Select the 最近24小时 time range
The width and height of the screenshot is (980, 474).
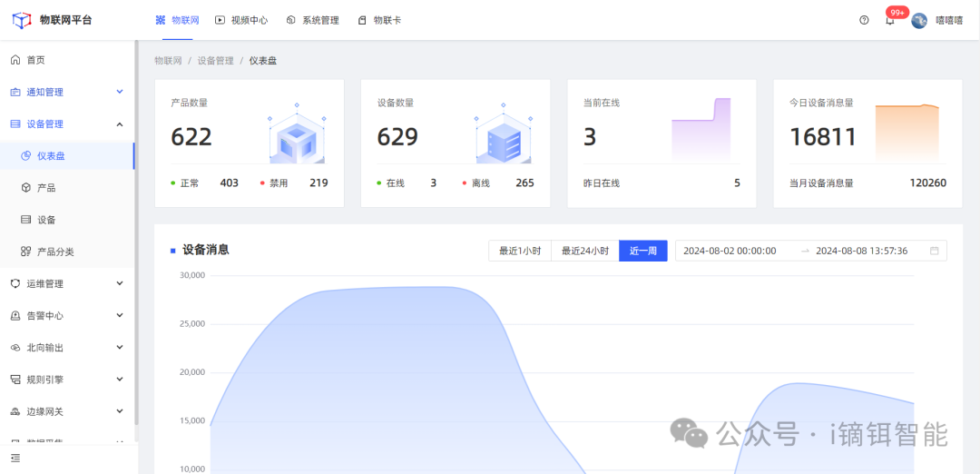click(x=584, y=251)
